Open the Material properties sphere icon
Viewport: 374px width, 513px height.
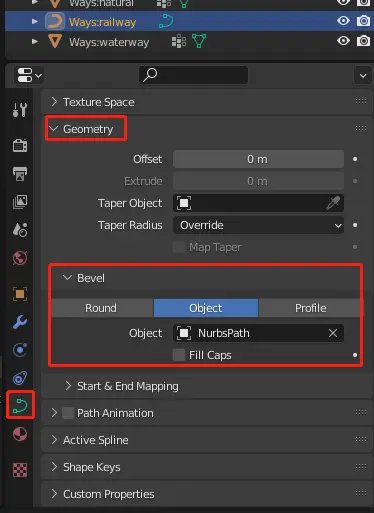pos(20,434)
